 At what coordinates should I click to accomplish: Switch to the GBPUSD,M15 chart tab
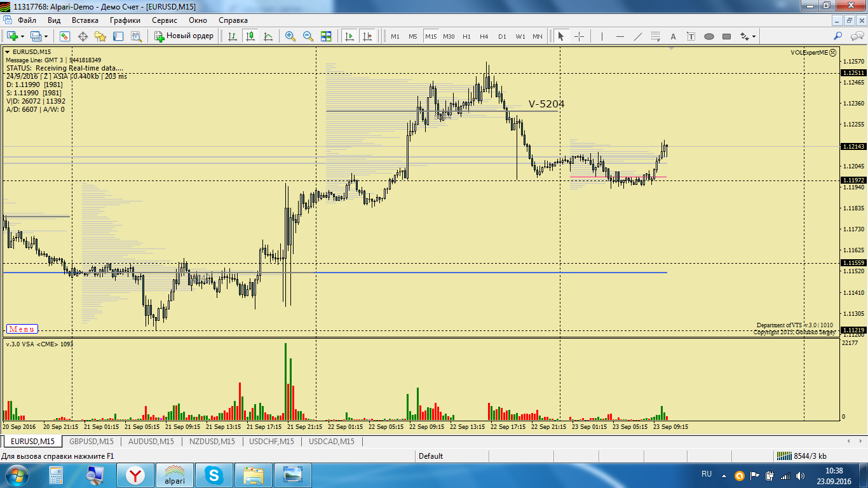point(92,441)
